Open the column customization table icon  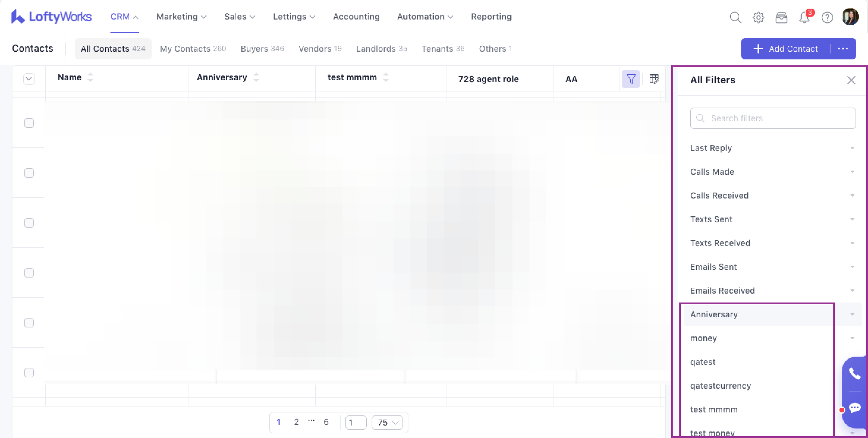[x=654, y=79]
